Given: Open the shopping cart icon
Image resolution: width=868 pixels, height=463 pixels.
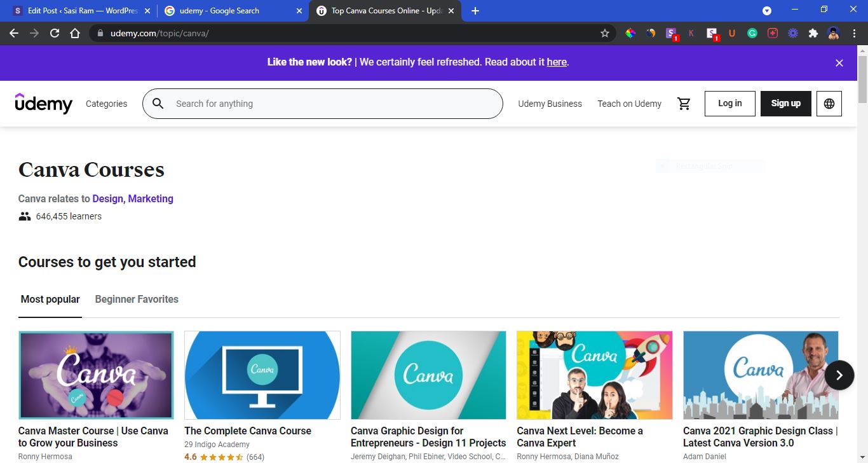Looking at the screenshot, I should click(684, 104).
